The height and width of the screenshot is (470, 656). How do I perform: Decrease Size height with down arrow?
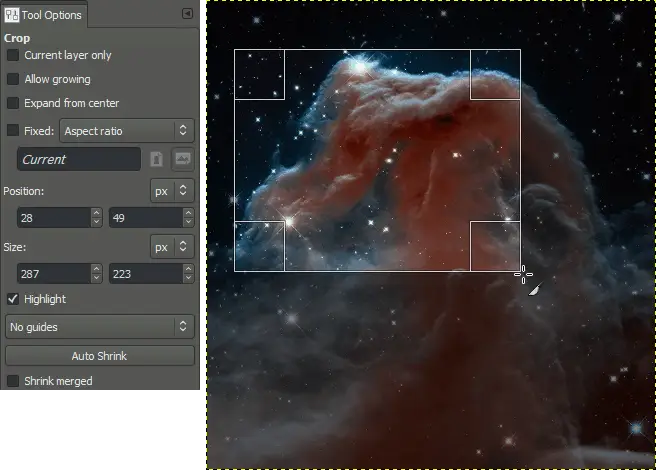click(189, 279)
